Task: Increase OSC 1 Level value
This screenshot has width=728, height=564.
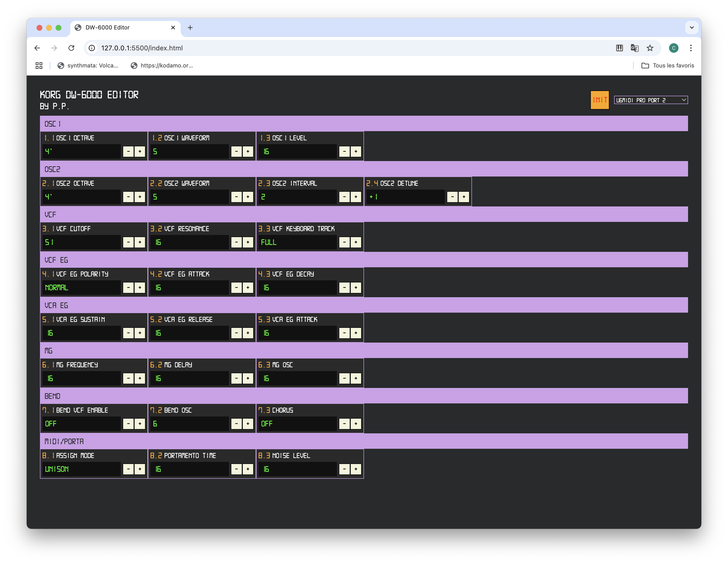Action: click(x=356, y=152)
